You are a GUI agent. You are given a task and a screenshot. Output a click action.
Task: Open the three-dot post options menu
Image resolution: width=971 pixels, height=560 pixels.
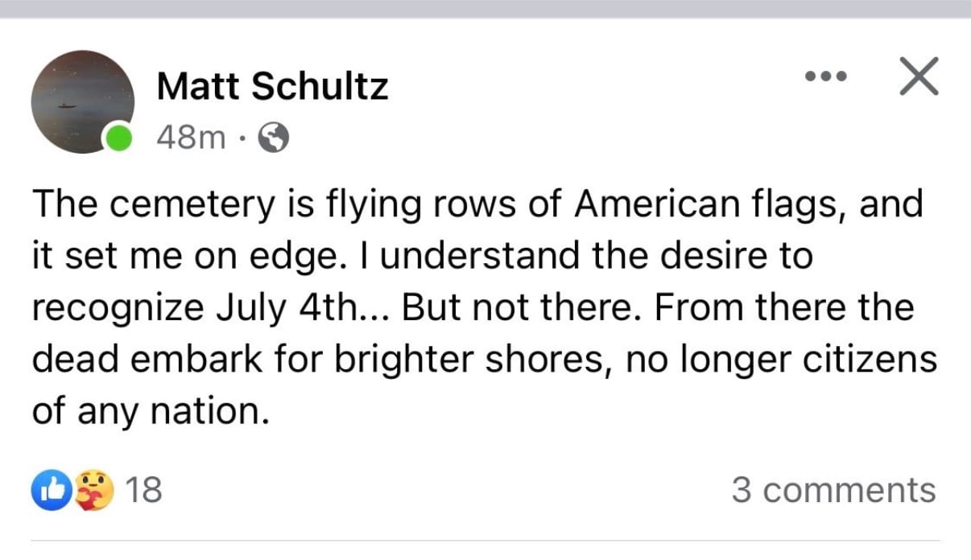pyautogui.click(x=826, y=78)
